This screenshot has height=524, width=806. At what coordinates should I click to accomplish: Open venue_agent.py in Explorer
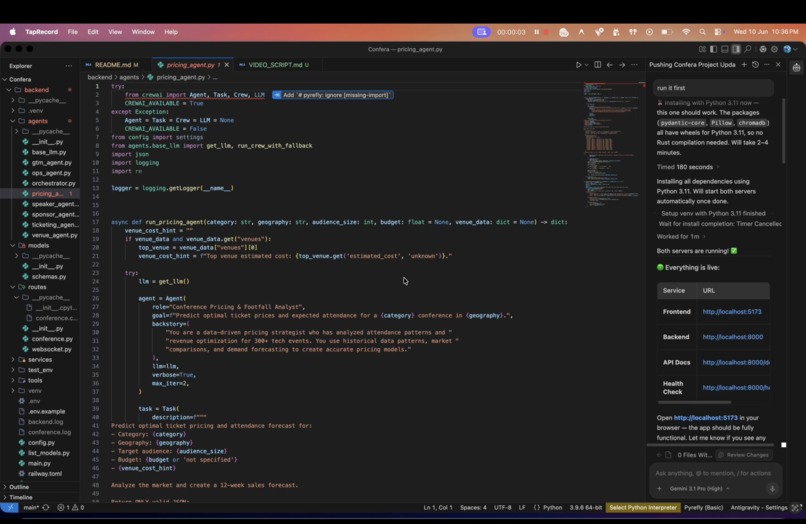[x=54, y=235]
